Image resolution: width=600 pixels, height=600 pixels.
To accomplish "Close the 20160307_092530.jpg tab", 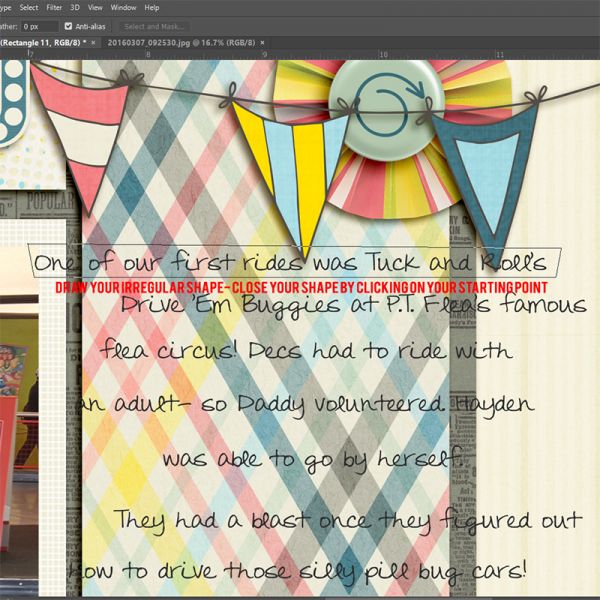I will (262, 42).
